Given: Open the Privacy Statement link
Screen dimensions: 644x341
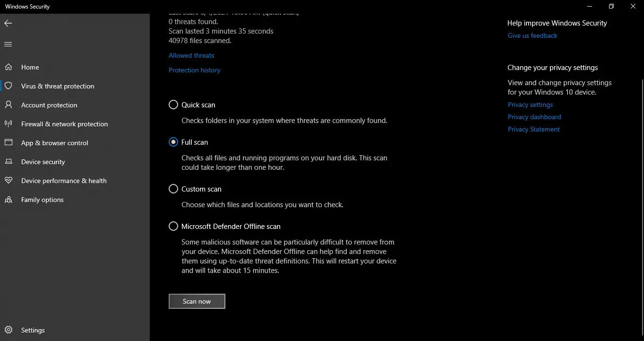Looking at the screenshot, I should [534, 129].
